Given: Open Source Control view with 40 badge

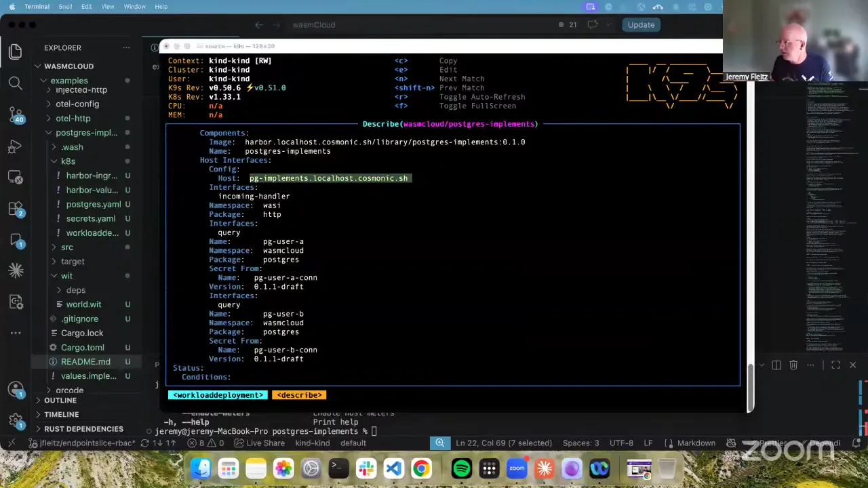Looking at the screenshot, I should (16, 115).
